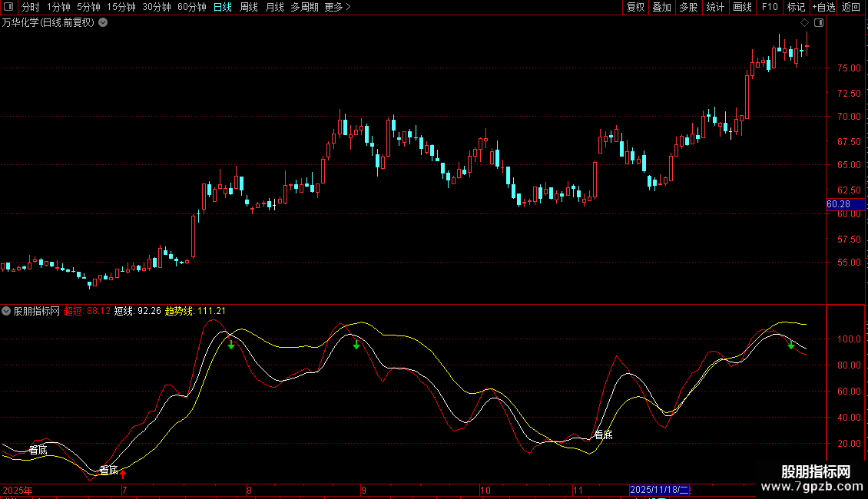Toggle the 叠加 overlay option
Screen dimensions: 868x499
(x=661, y=8)
